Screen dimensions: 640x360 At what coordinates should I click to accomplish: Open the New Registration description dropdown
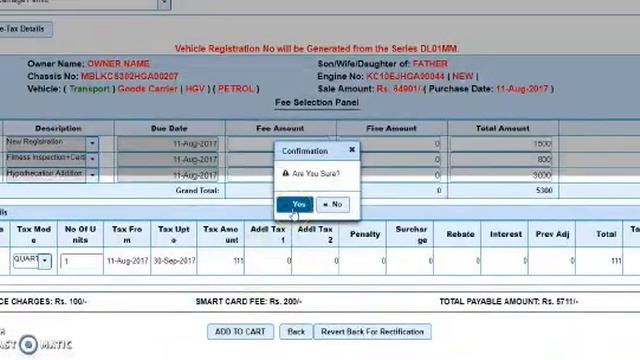(92, 143)
